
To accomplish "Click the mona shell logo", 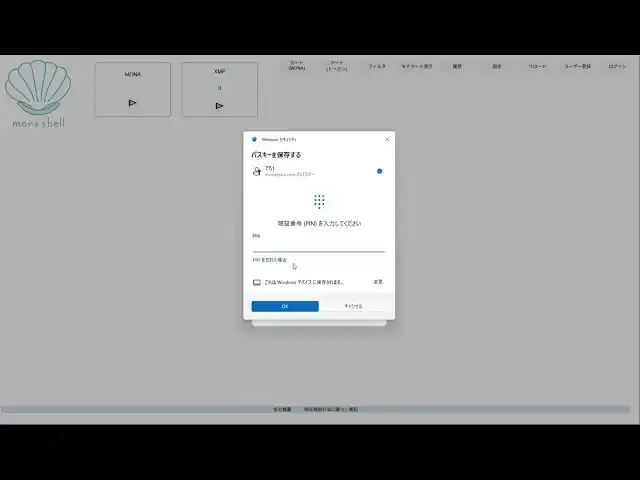I will coord(38,90).
